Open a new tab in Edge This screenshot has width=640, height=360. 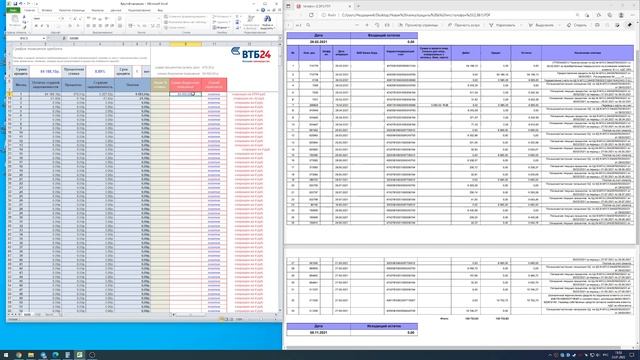coord(358,6)
